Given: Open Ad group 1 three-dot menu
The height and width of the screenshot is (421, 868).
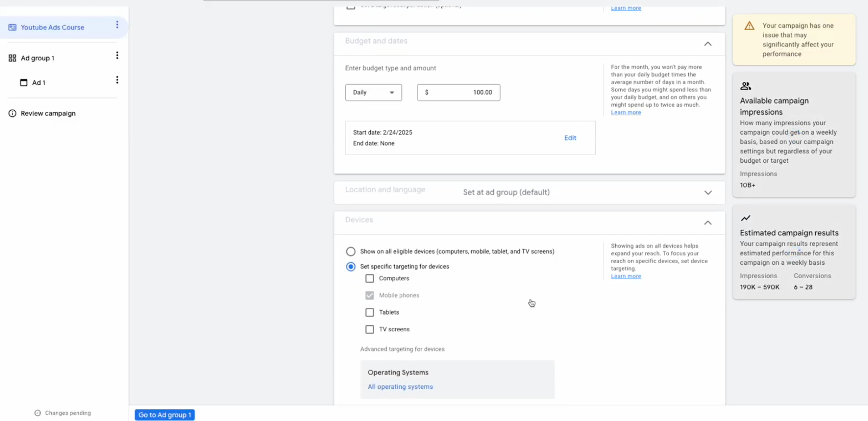Looking at the screenshot, I should pos(117,55).
